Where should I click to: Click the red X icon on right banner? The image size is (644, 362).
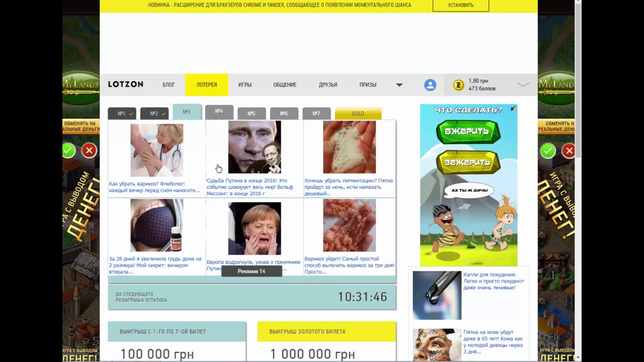(x=569, y=150)
